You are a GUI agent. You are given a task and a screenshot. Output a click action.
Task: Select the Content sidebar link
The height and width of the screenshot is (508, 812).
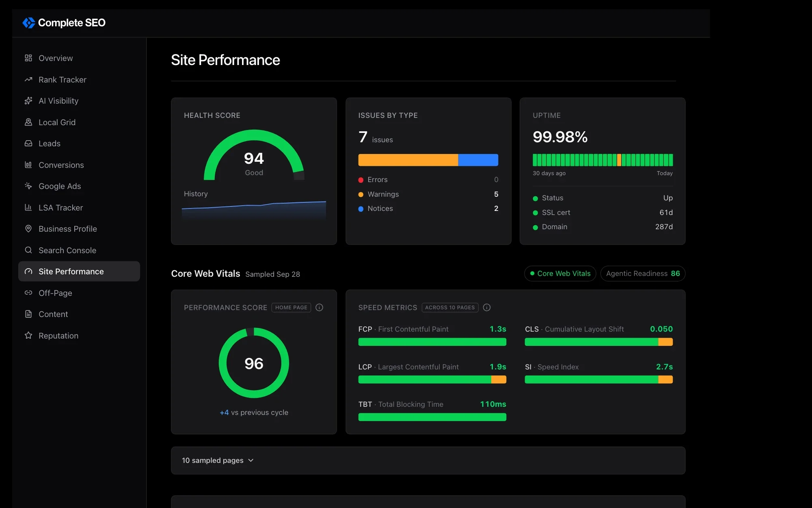point(79,314)
